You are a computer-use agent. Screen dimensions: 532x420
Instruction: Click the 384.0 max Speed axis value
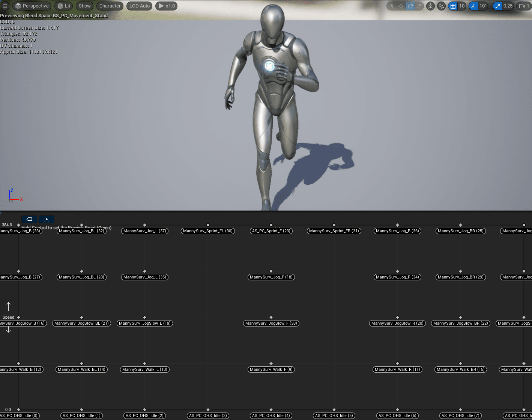(7, 225)
